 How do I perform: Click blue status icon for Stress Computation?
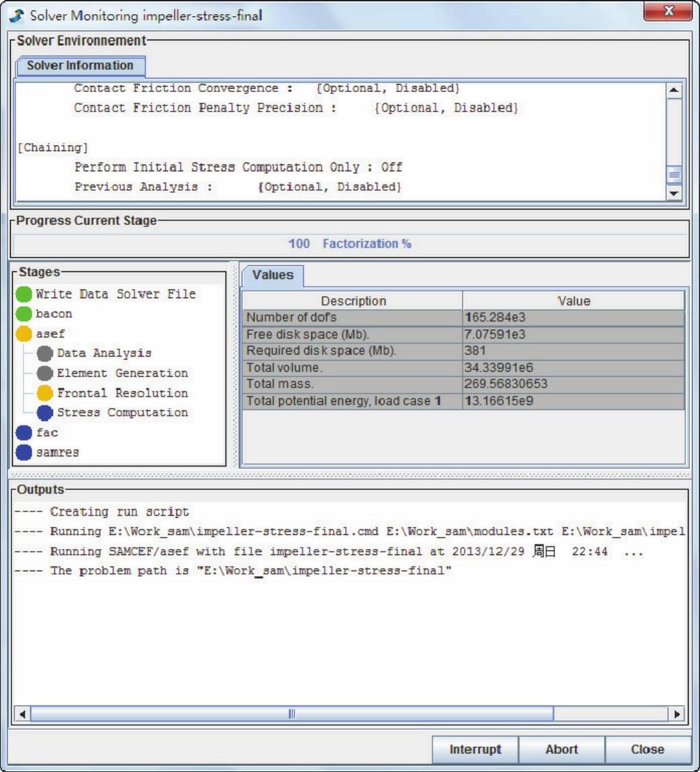[x=45, y=413]
